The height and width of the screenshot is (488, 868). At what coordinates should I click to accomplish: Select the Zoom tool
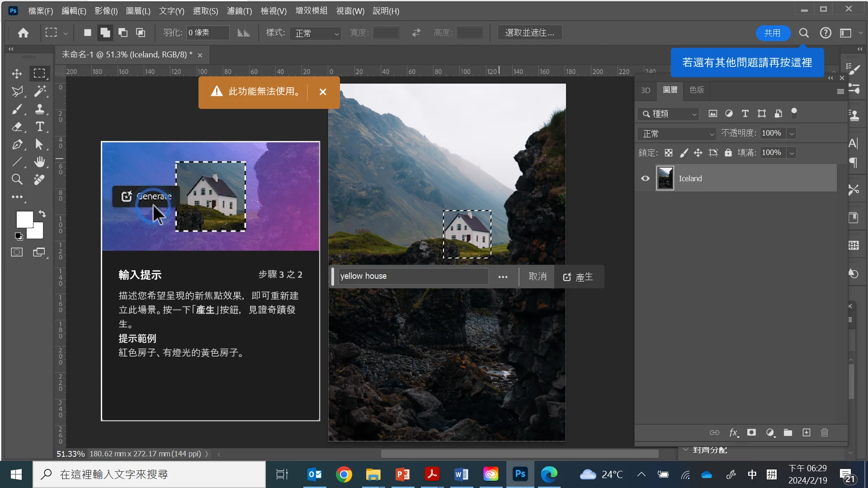[17, 179]
